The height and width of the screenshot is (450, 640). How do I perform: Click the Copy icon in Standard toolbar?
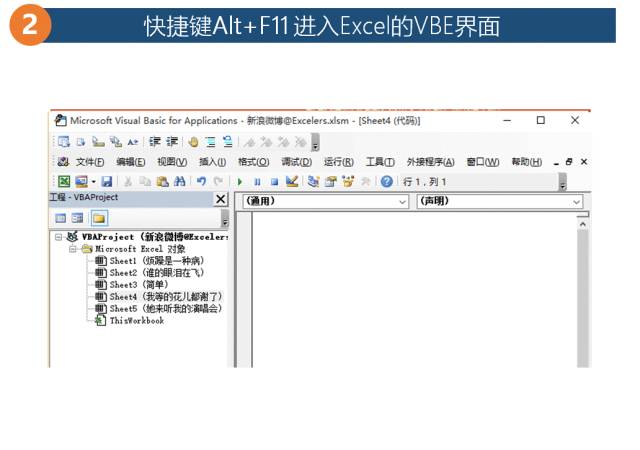point(145,181)
